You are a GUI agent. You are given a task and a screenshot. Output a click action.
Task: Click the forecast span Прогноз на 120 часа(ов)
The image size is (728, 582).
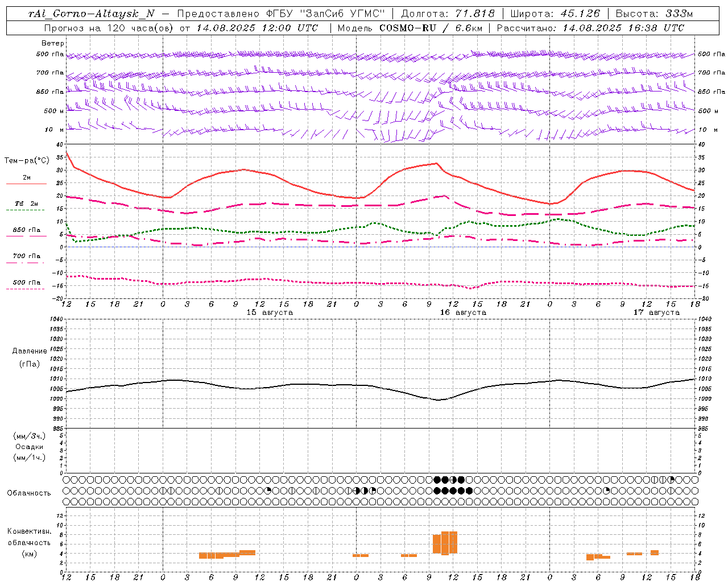(109, 28)
